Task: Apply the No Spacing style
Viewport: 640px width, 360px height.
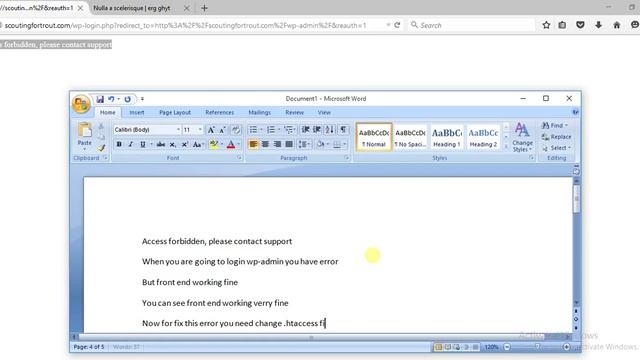Action: [x=410, y=137]
